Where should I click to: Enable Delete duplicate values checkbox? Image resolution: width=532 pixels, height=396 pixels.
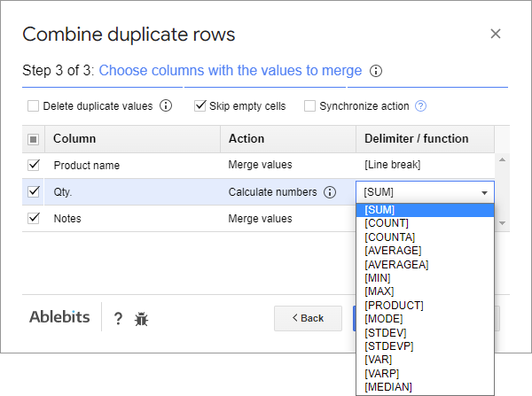pos(34,106)
